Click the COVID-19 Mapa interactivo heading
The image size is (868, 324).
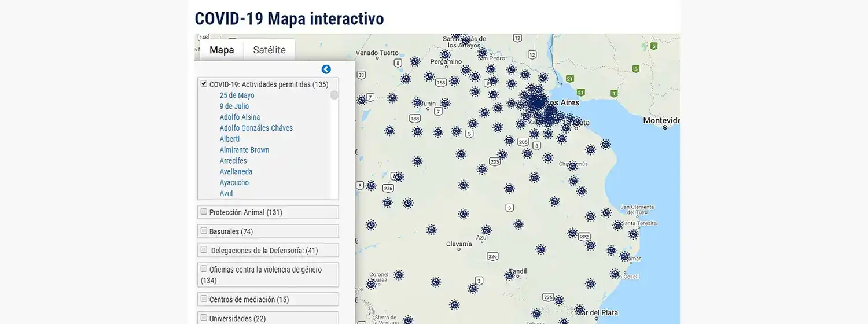click(289, 19)
